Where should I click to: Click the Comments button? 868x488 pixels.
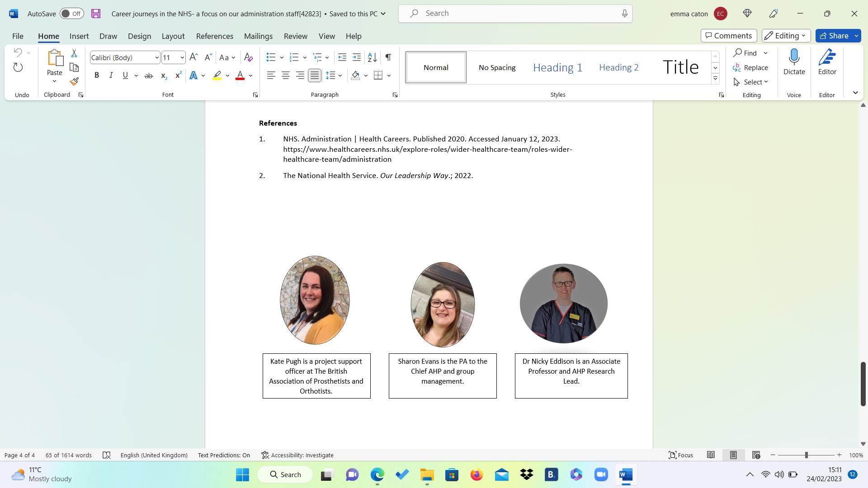point(728,36)
